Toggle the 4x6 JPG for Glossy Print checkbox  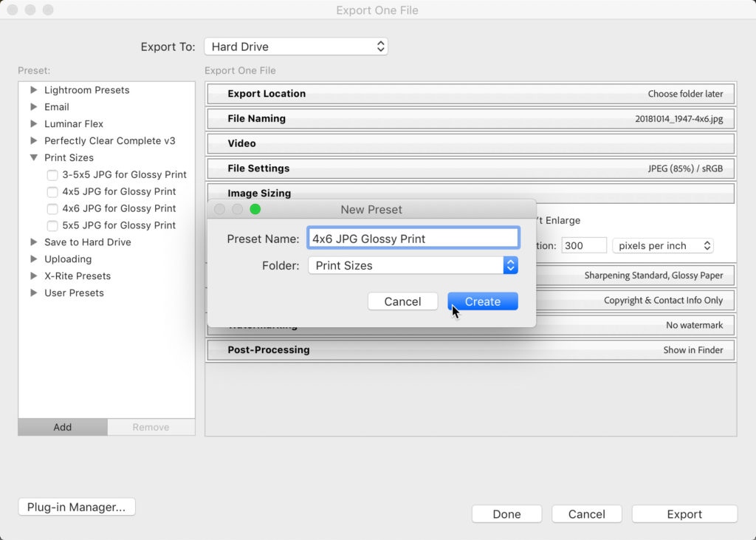pyautogui.click(x=52, y=209)
